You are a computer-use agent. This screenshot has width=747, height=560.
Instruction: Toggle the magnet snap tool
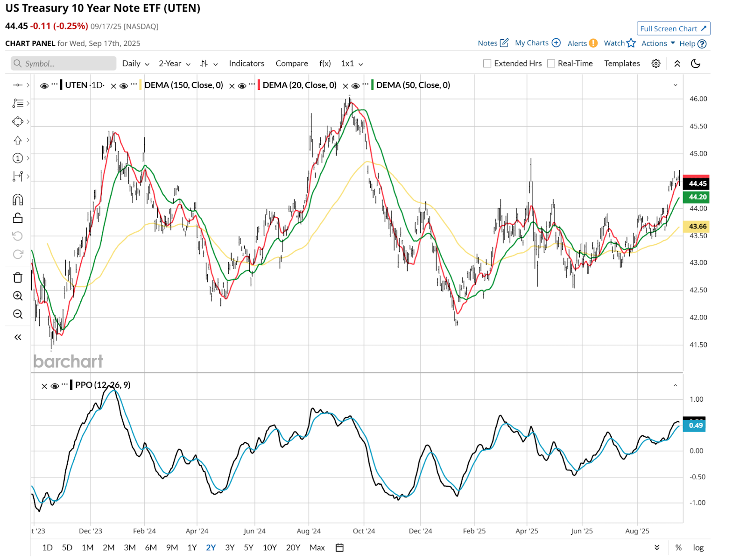click(x=18, y=200)
